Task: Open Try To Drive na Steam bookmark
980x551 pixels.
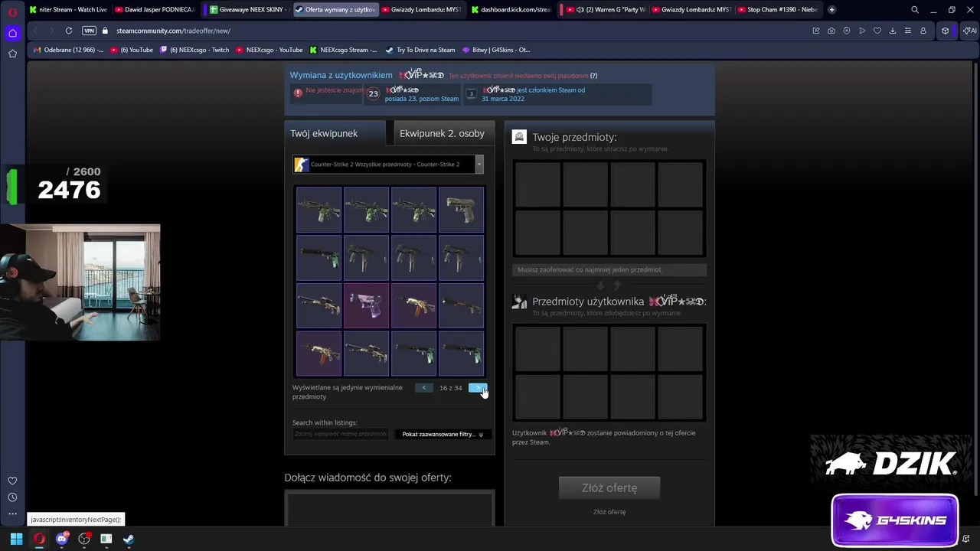Action: coord(420,50)
